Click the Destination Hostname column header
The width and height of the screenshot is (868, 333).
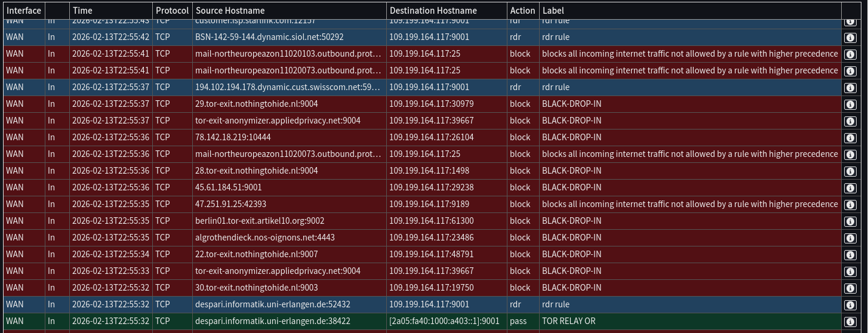pyautogui.click(x=433, y=10)
